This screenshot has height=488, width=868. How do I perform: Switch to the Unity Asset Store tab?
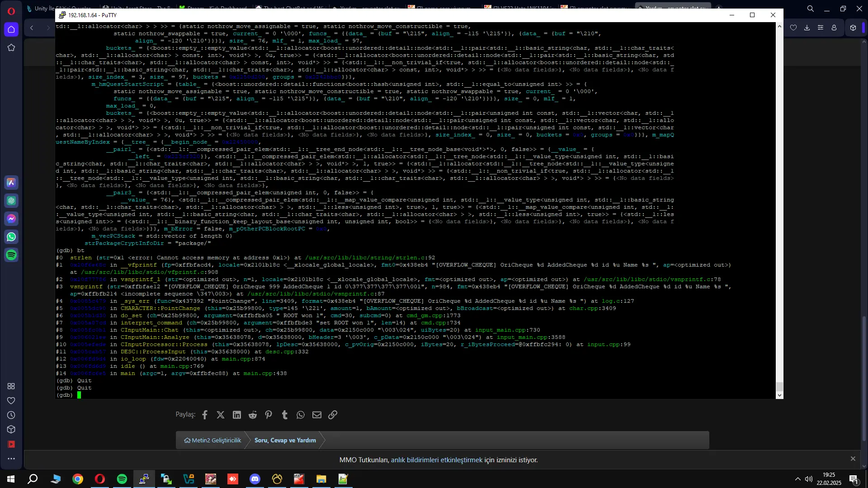[131, 8]
